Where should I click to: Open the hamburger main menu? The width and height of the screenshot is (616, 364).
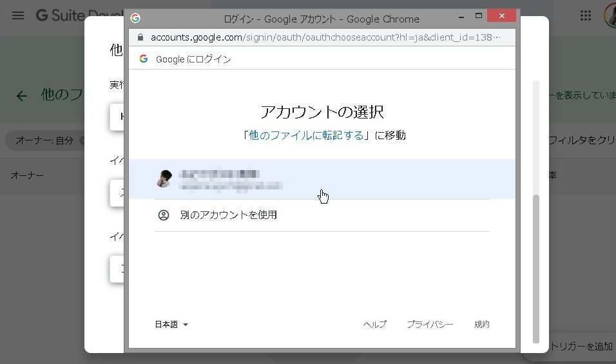18,15
